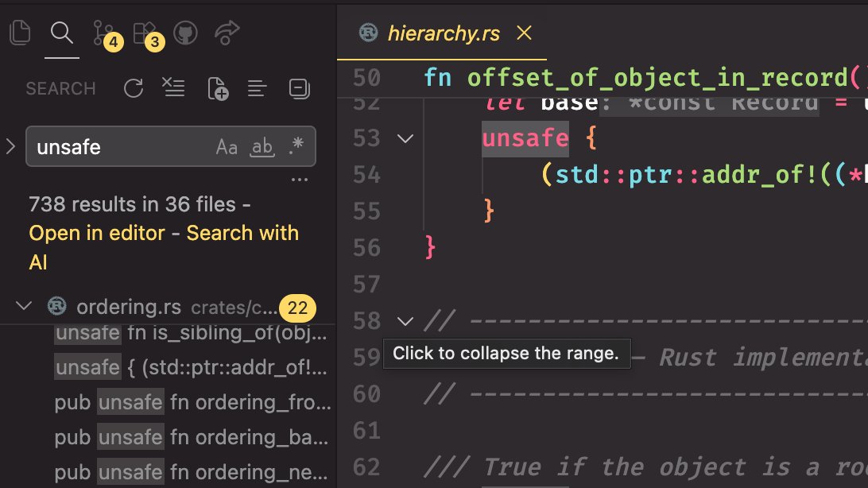Expand the replace field chevron
The image size is (868, 488).
(x=10, y=146)
